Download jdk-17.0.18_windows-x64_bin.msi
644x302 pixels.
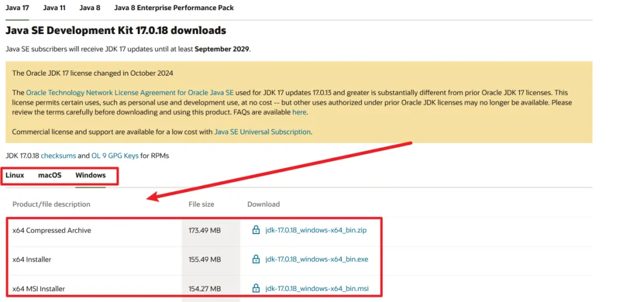(317, 288)
